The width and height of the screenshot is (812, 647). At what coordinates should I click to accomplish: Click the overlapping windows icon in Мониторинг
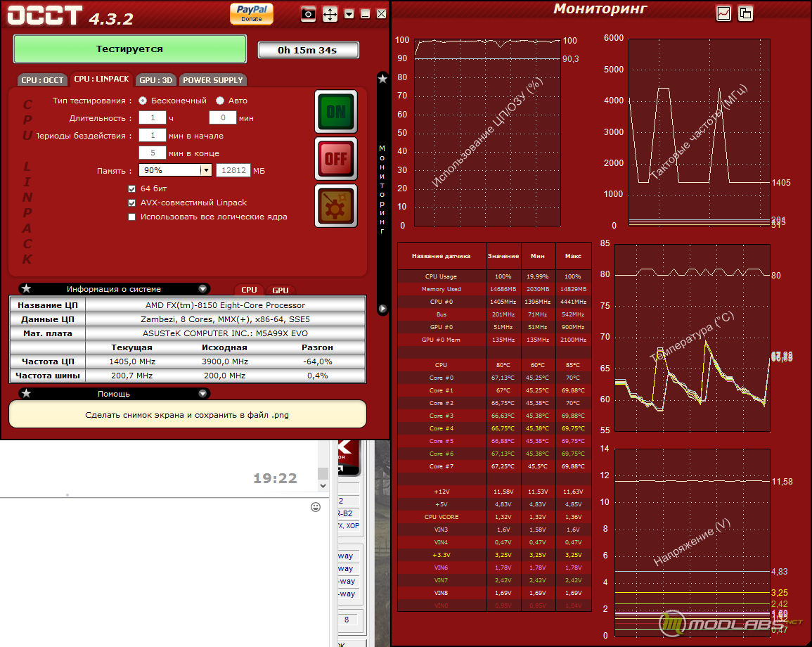point(745,13)
